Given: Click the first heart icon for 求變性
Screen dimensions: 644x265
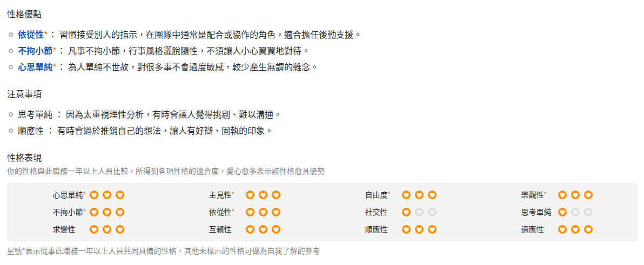Looking at the screenshot, I should tap(94, 229).
